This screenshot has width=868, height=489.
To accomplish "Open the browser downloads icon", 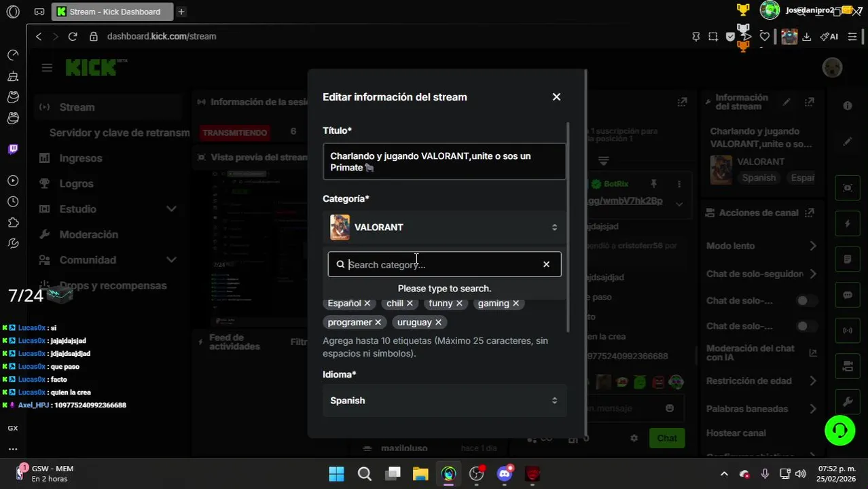I will click(x=807, y=37).
